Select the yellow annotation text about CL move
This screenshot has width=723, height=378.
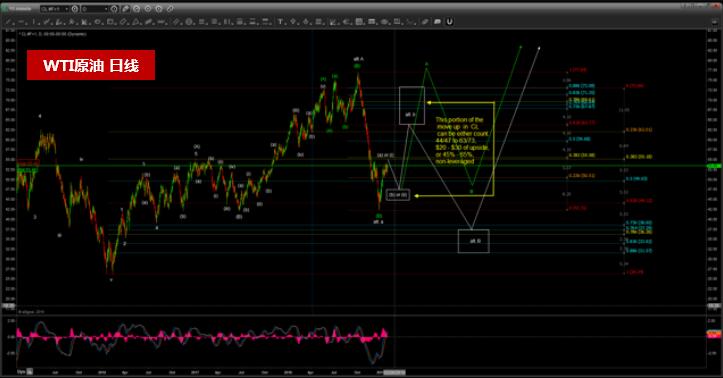pos(462,141)
